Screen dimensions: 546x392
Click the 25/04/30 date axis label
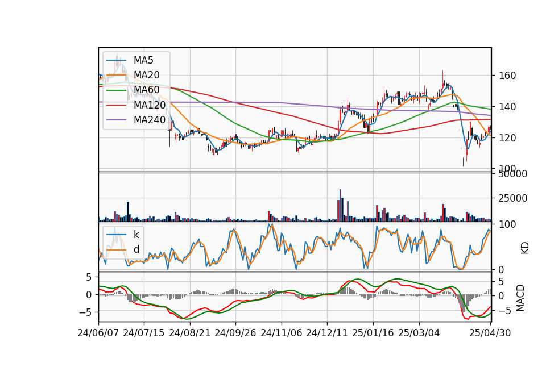tap(490, 333)
